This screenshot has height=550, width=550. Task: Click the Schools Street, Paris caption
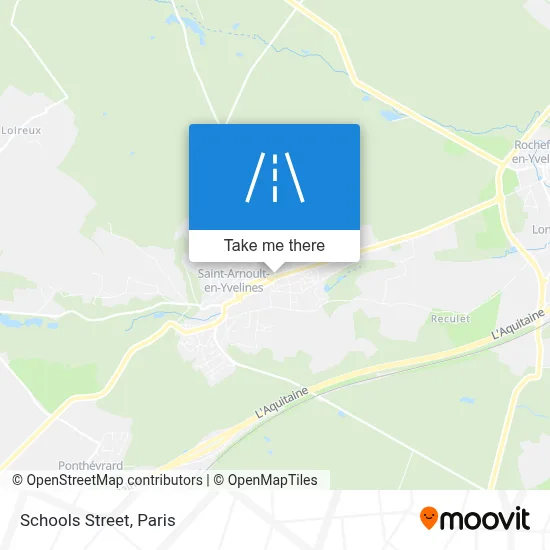point(98,520)
